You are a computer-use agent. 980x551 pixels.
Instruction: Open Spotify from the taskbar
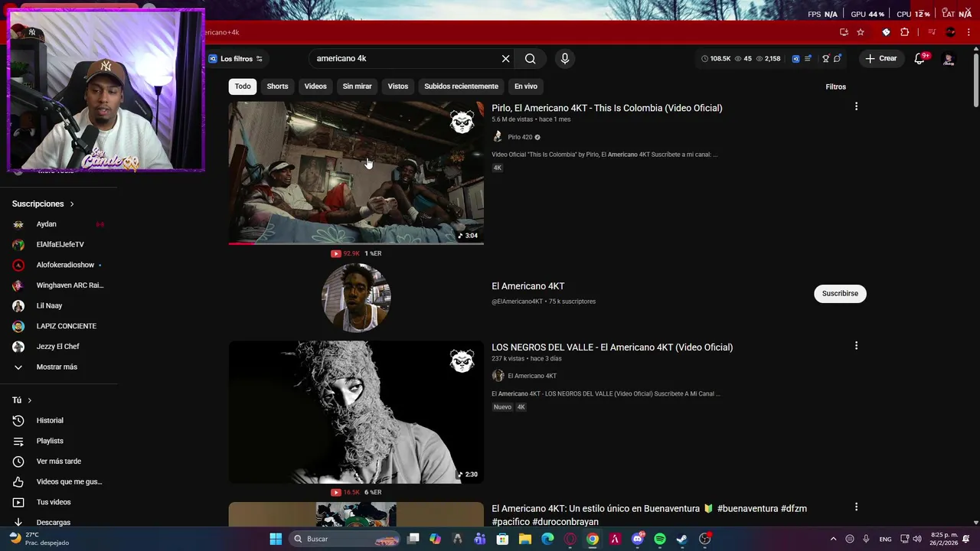pos(660,539)
